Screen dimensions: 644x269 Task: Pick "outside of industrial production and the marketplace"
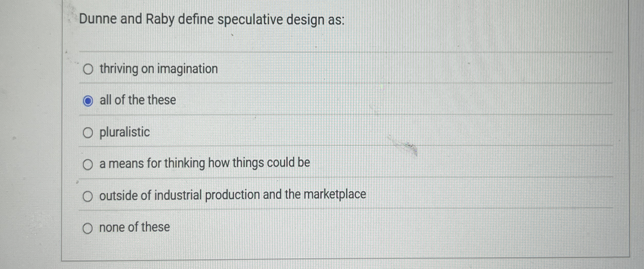88,196
